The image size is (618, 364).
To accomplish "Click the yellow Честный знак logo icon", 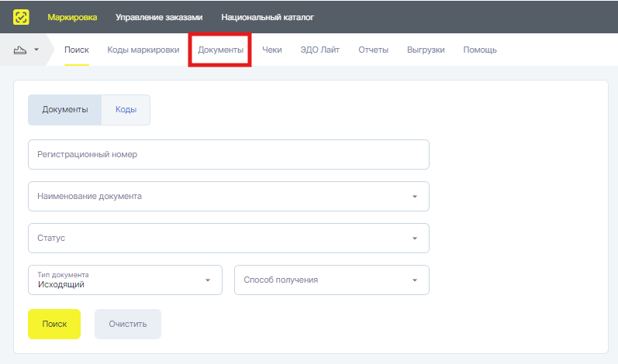I will coord(22,16).
